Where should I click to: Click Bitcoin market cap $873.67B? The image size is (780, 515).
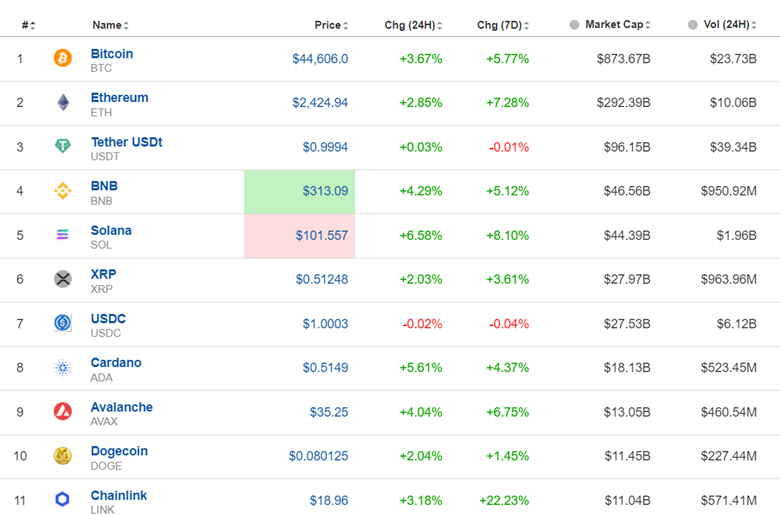tap(624, 59)
